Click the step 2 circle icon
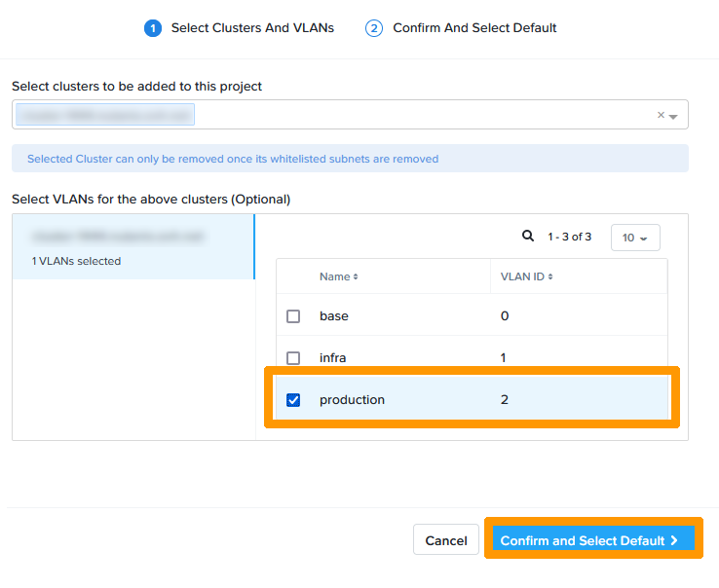The image size is (719, 588). (x=374, y=28)
